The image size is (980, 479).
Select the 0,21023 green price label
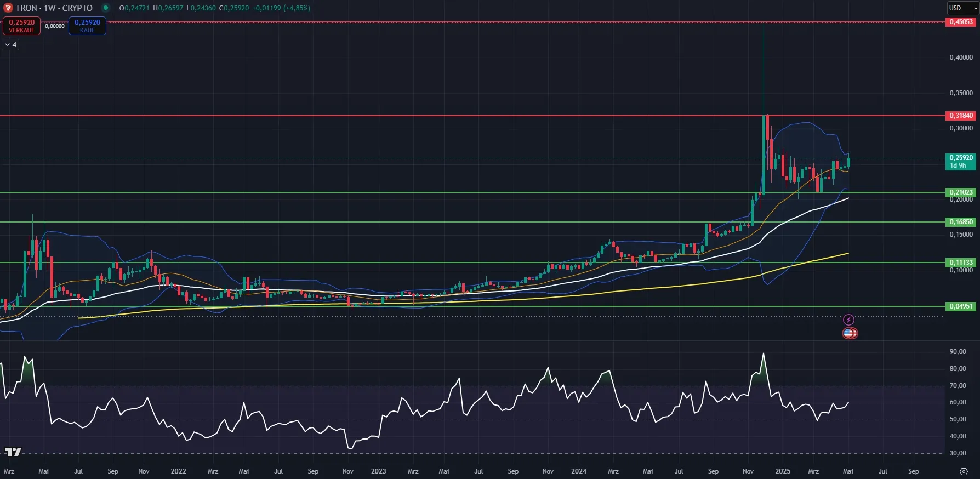[961, 192]
